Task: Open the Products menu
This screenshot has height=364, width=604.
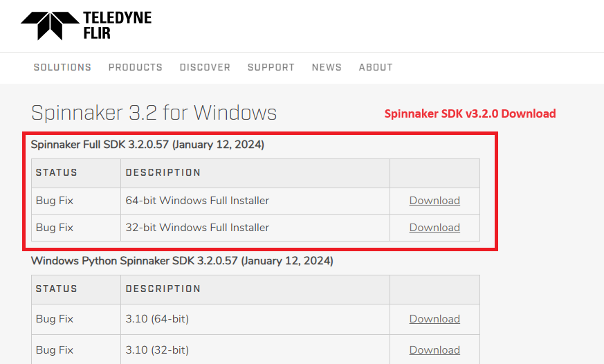Action: [136, 67]
